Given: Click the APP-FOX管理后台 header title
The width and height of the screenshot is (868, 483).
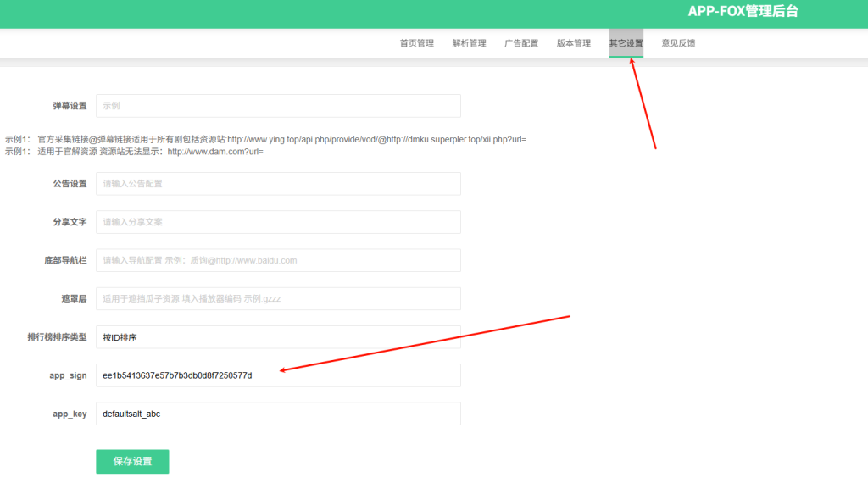Looking at the screenshot, I should (743, 12).
